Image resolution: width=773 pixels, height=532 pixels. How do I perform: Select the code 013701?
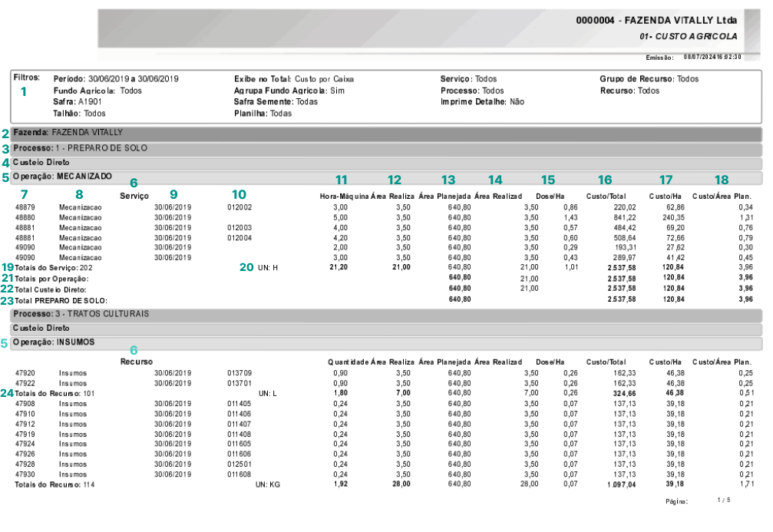tap(239, 383)
